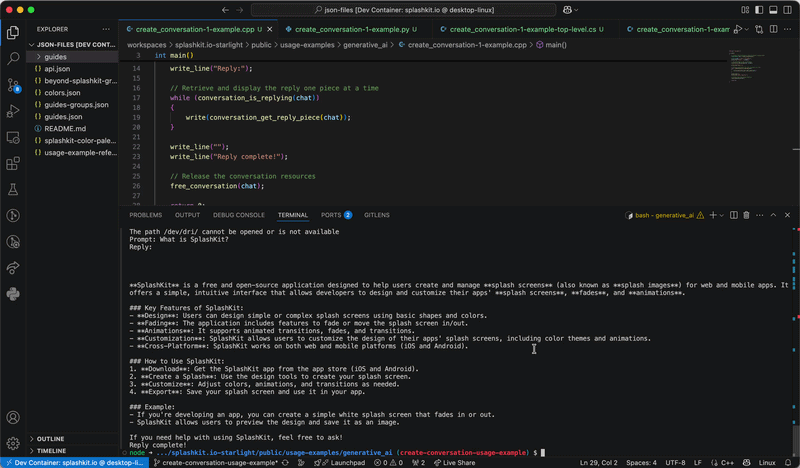
Task: Collapse the JSON-FILES workspace section
Action: point(72,44)
